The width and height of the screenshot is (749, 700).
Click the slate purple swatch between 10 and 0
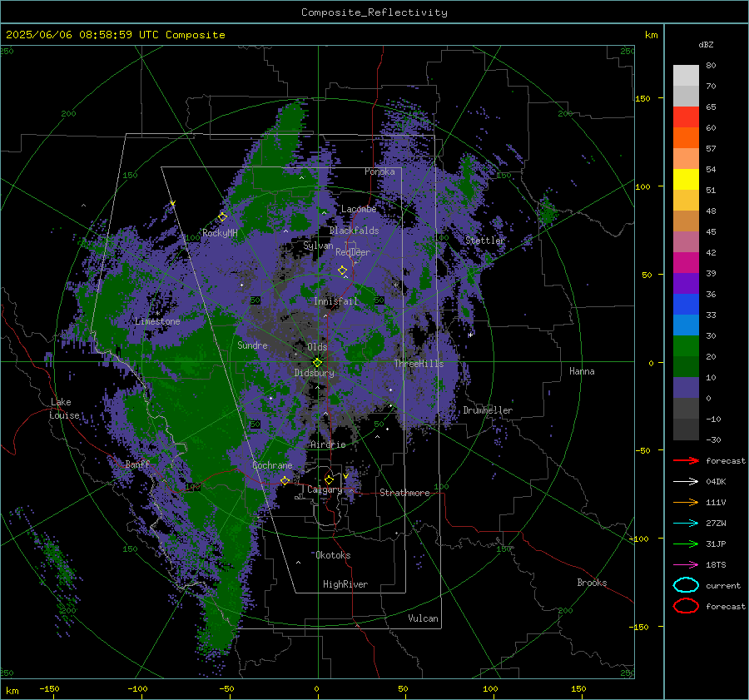pyautogui.click(x=686, y=388)
